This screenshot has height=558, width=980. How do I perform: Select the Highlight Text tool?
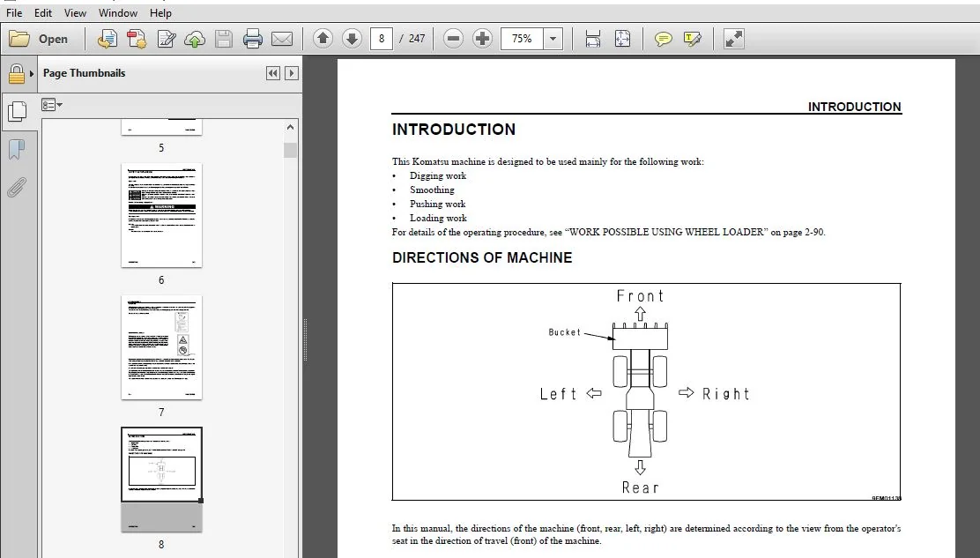(x=693, y=39)
